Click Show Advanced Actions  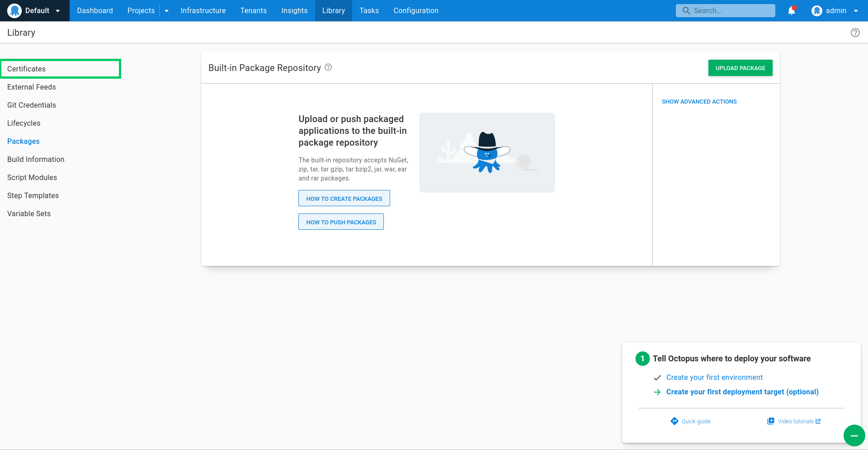[699, 102]
